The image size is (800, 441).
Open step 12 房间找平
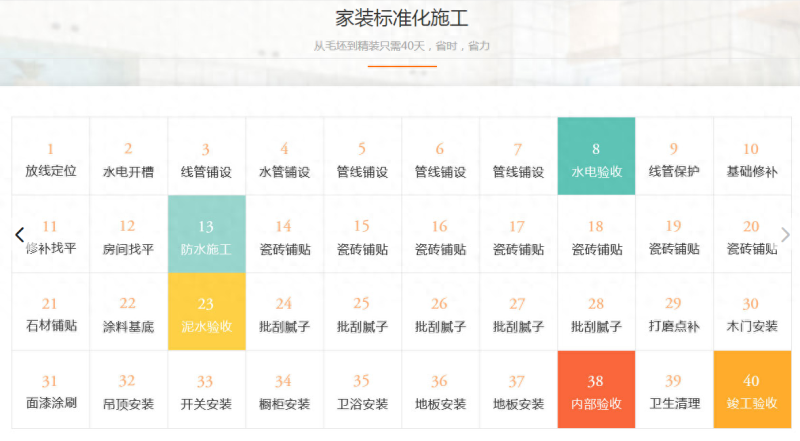(128, 235)
